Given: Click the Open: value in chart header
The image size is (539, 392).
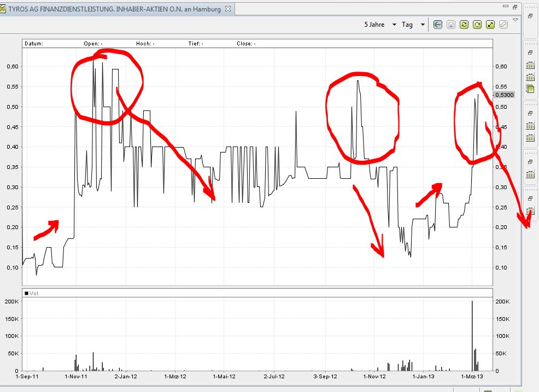Looking at the screenshot, I should pos(93,44).
